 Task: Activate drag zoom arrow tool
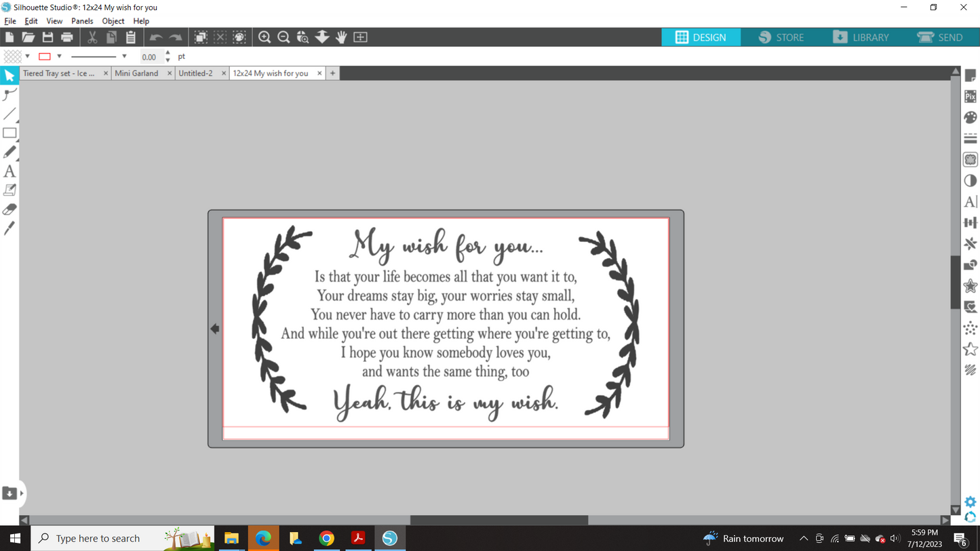click(322, 37)
